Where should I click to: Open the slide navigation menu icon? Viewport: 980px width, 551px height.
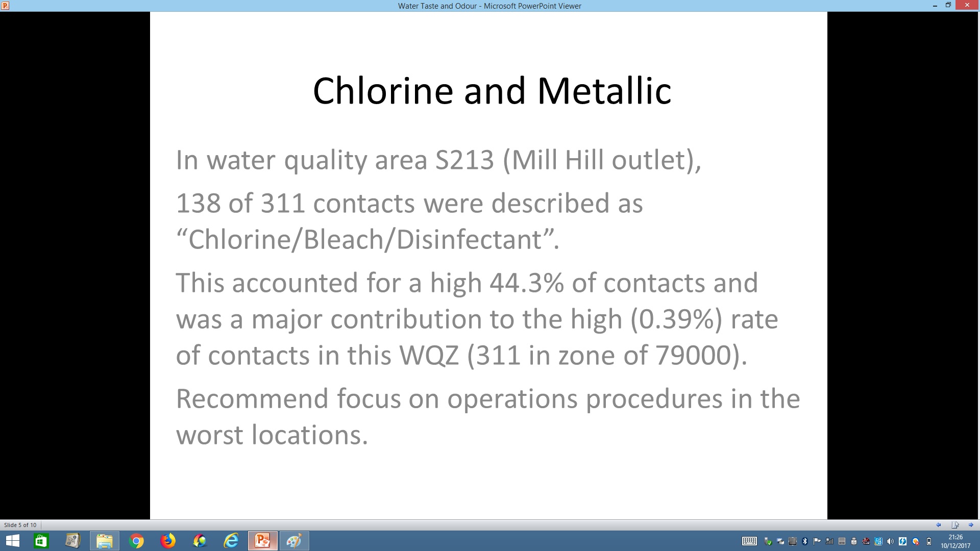tap(955, 525)
